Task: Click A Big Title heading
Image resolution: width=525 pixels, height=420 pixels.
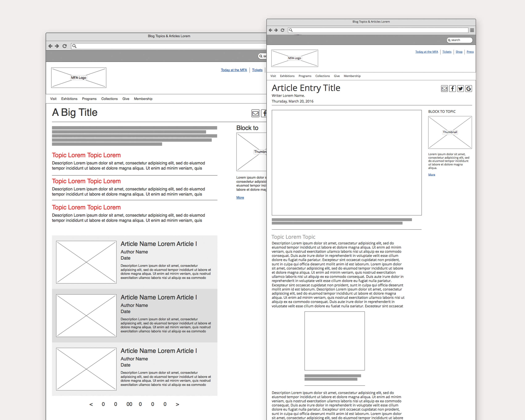Action: 75,113
